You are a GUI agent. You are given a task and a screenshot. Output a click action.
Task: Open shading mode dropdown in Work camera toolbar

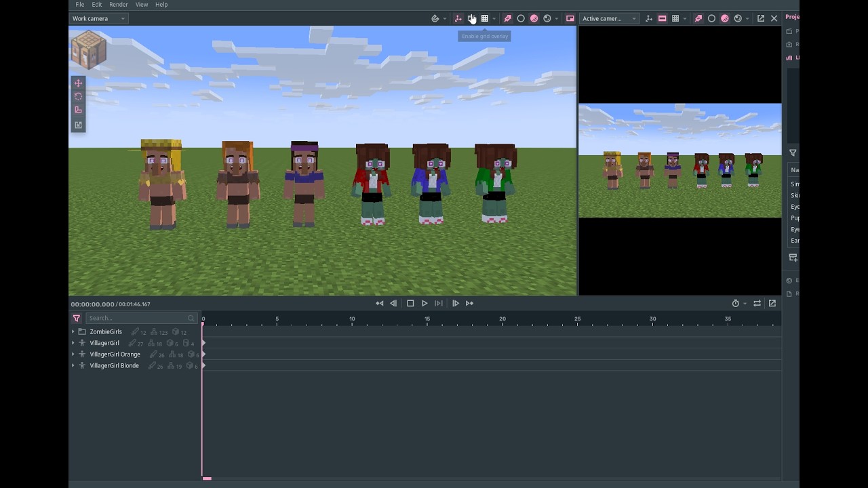[x=557, y=18]
